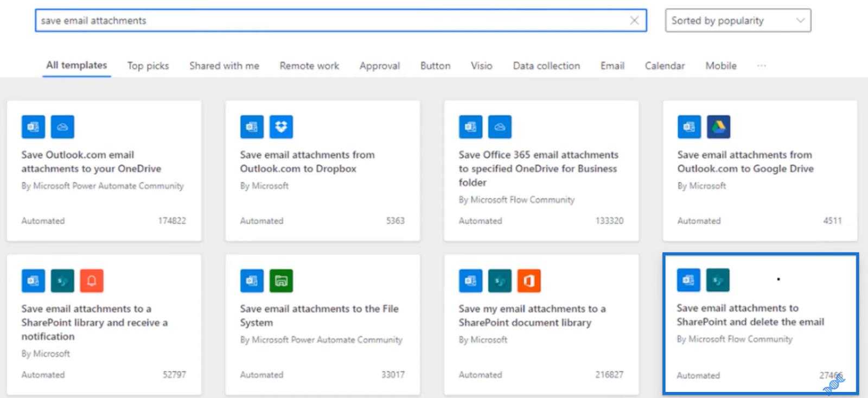The width and height of the screenshot is (868, 398).
Task: Click the usage count 5363
Action: click(x=395, y=221)
